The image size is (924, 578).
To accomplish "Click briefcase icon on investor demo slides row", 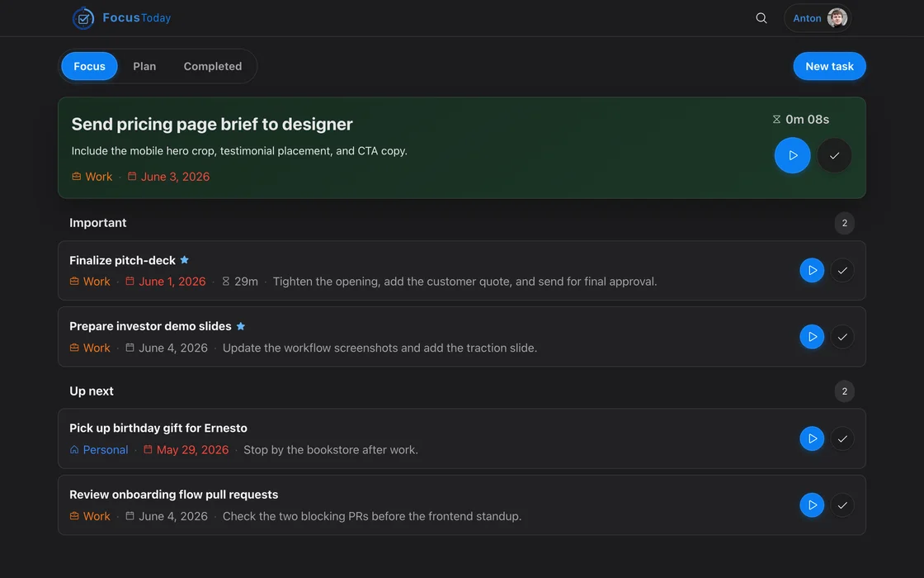I will (74, 348).
